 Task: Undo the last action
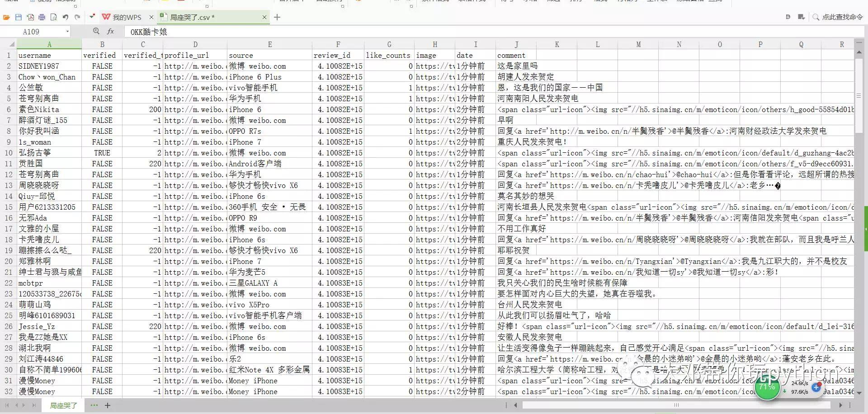(x=65, y=17)
